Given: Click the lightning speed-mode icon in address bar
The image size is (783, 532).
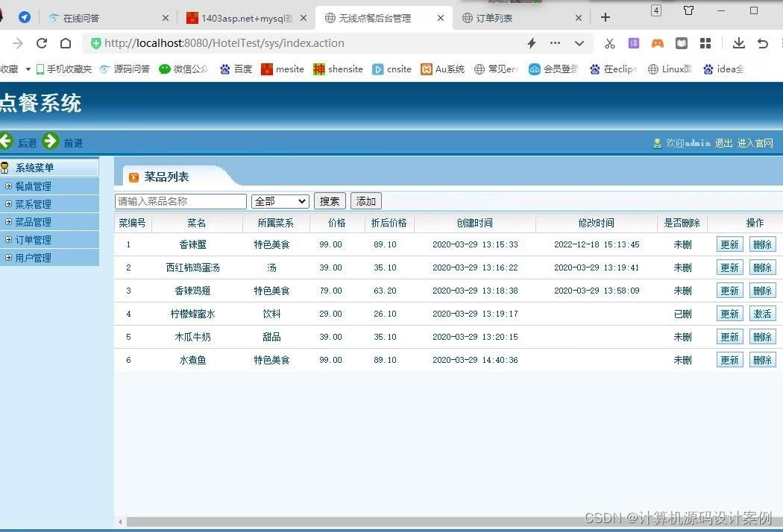Looking at the screenshot, I should tap(532, 43).
